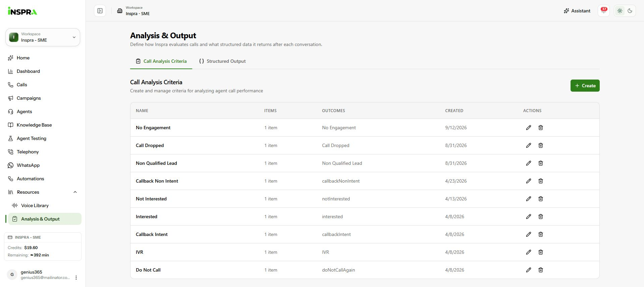Delete the Interested criteria row
The height and width of the screenshot is (287, 644).
coord(541,217)
